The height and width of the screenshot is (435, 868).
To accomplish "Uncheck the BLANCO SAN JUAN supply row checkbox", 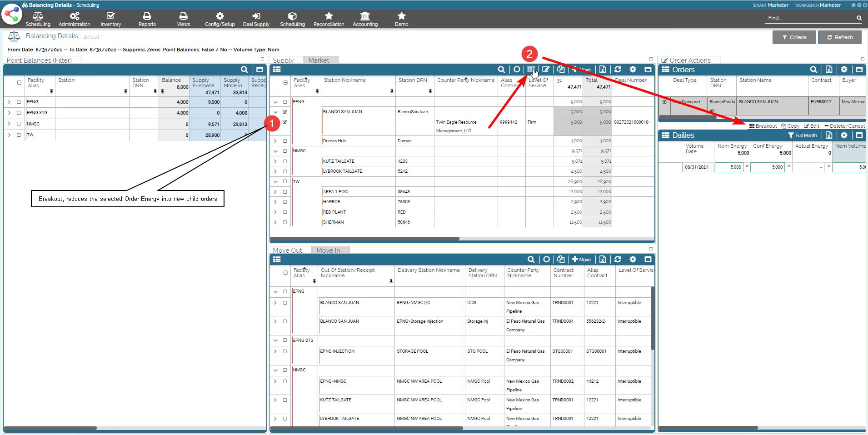I will pyautogui.click(x=285, y=112).
